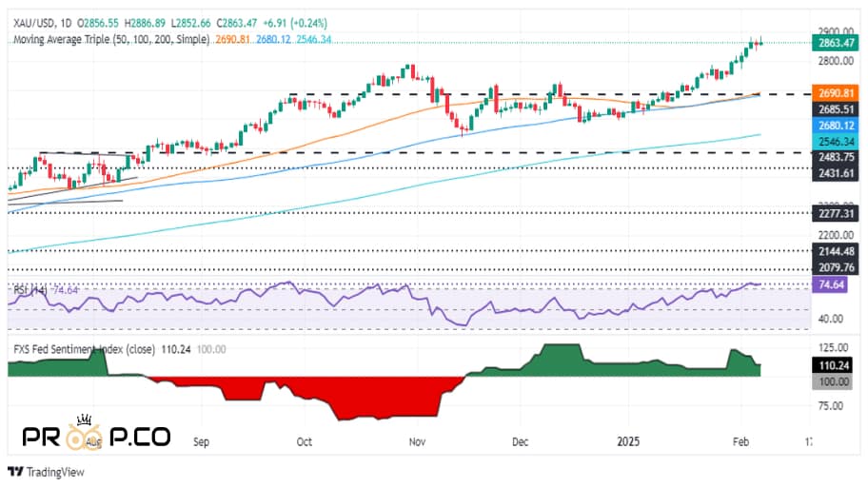
Task: Click the +6.91 (+0.24%) change value
Action: coord(295,23)
